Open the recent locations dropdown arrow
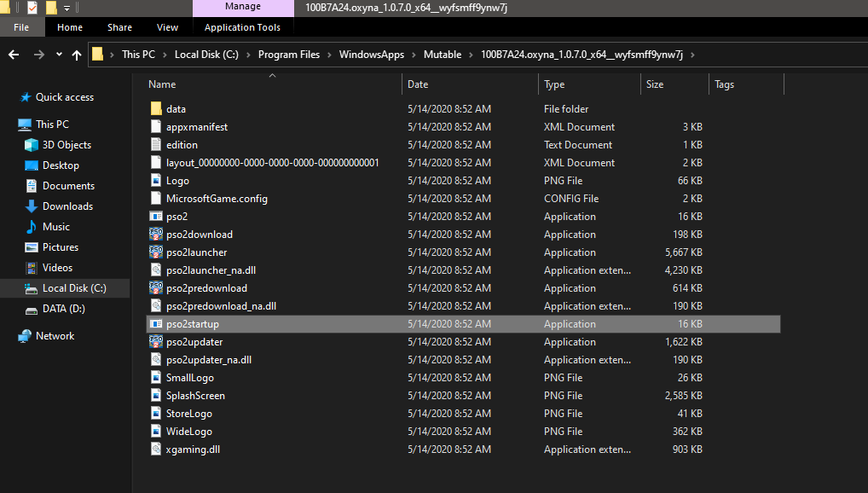The height and width of the screenshot is (493, 868). coord(59,55)
